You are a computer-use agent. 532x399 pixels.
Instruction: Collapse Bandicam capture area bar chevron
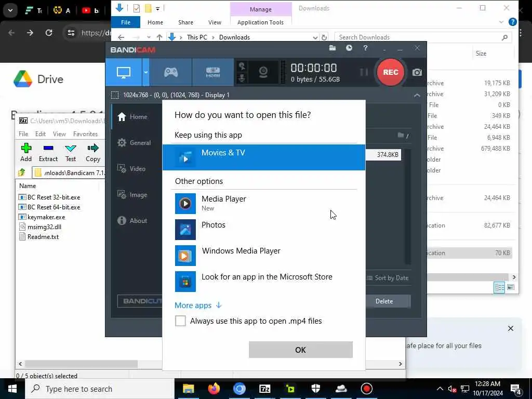(x=417, y=96)
